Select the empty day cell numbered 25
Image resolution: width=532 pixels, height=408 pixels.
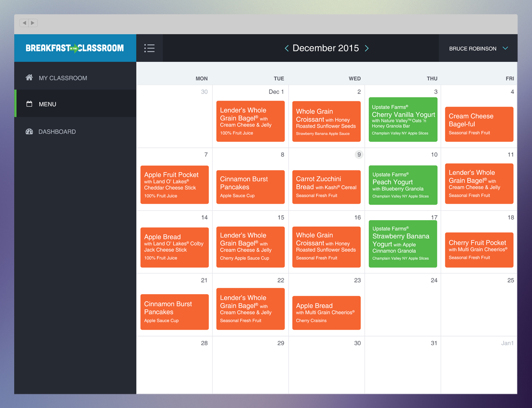pos(479,305)
